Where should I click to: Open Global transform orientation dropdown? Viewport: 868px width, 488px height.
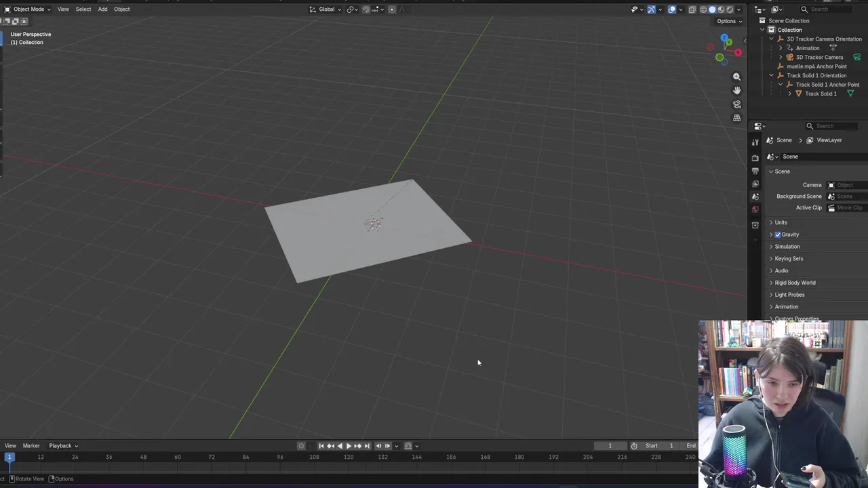coord(325,9)
